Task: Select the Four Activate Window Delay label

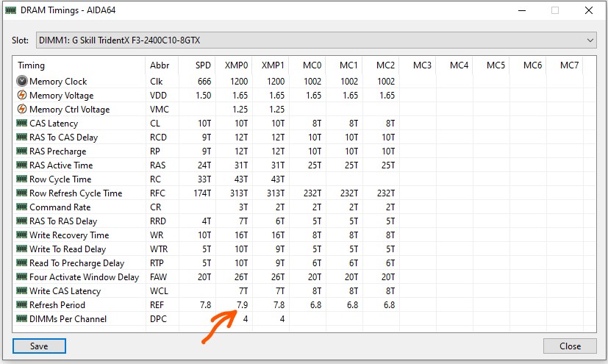Action: [x=84, y=276]
